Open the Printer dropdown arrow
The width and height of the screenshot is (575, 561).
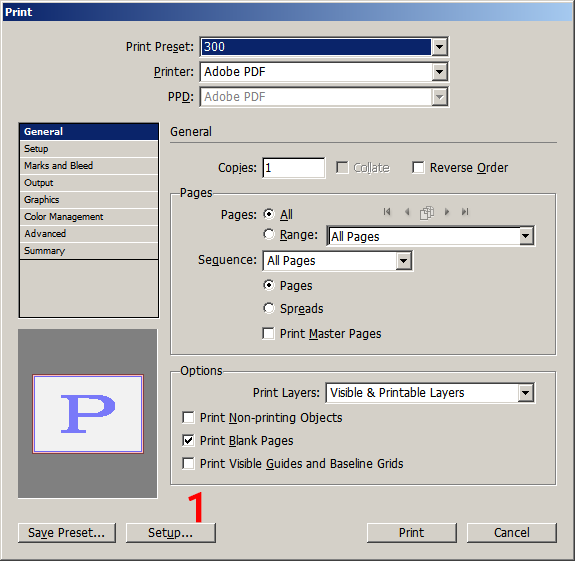click(x=439, y=72)
